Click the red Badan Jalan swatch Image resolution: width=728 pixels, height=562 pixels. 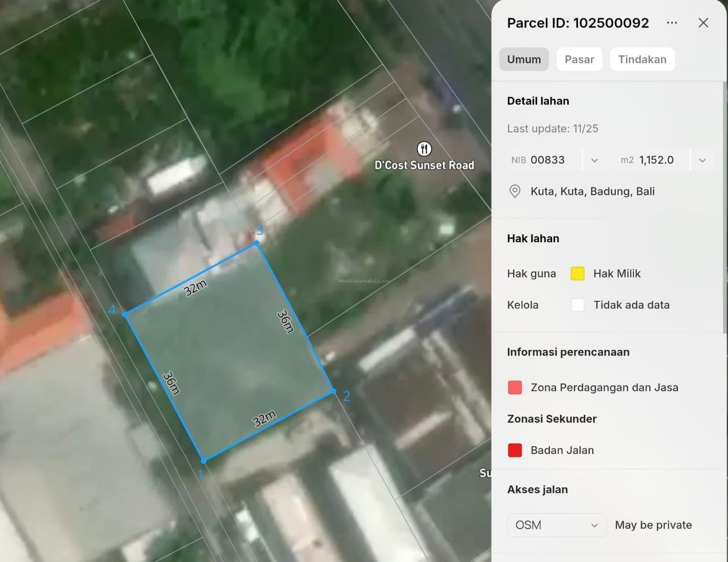[515, 450]
